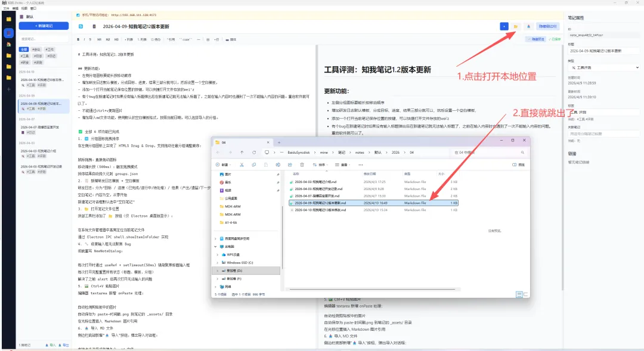Filter notes by #会议 tag
The height and width of the screenshot is (351, 644).
[36, 49]
